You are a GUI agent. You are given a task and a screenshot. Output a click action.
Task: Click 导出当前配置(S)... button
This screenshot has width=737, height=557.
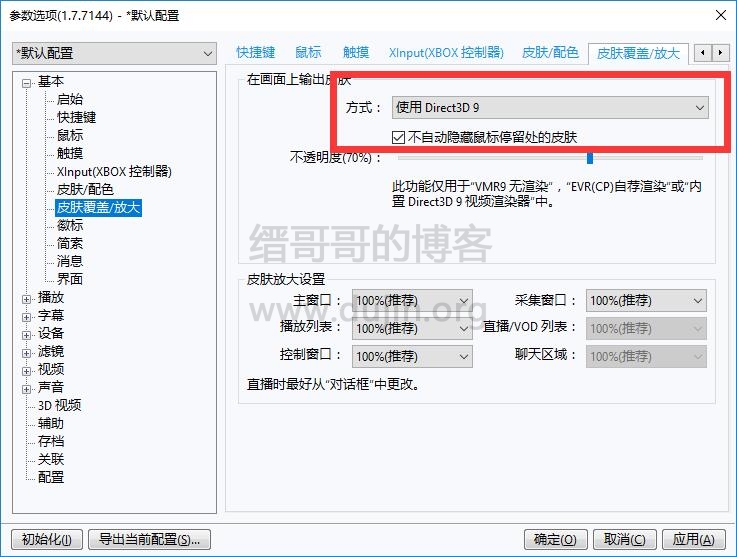click(x=149, y=539)
